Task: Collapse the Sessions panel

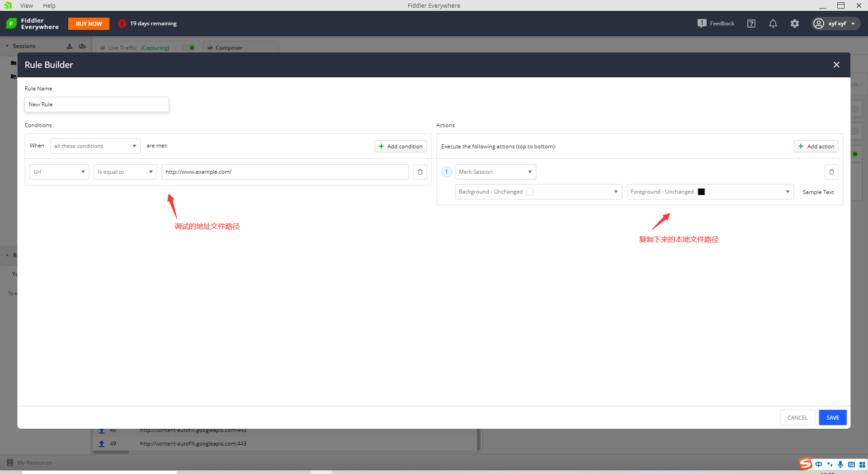Action: (7, 46)
